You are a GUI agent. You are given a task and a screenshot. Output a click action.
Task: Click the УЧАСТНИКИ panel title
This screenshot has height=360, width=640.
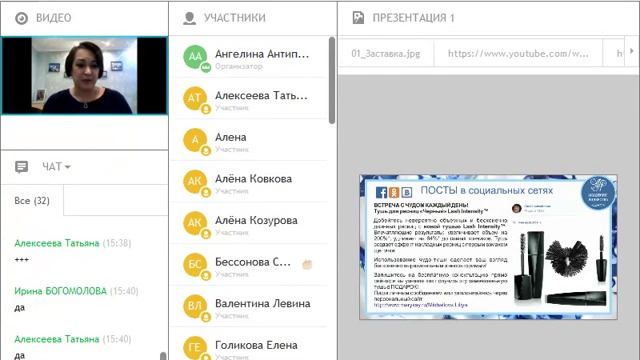click(x=235, y=18)
